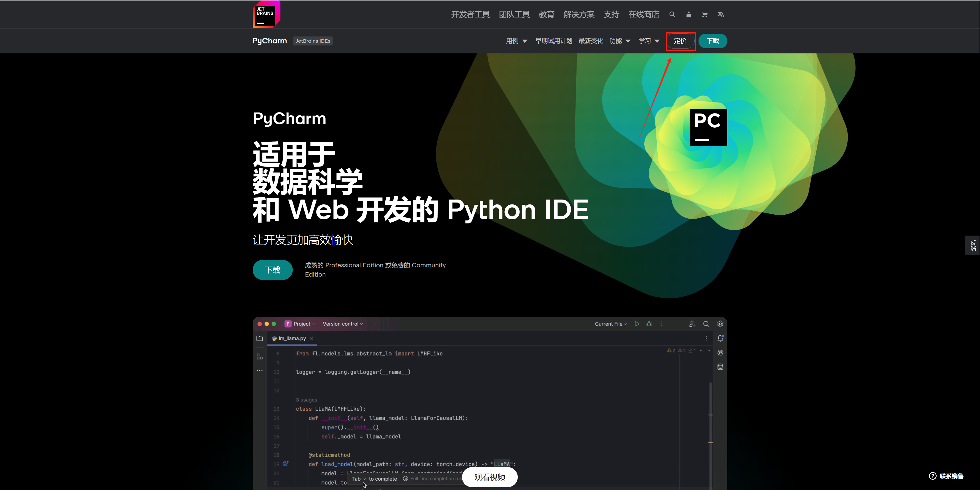980x490 pixels.
Task: Open the 反馈 feedback side tab
Action: [973, 245]
